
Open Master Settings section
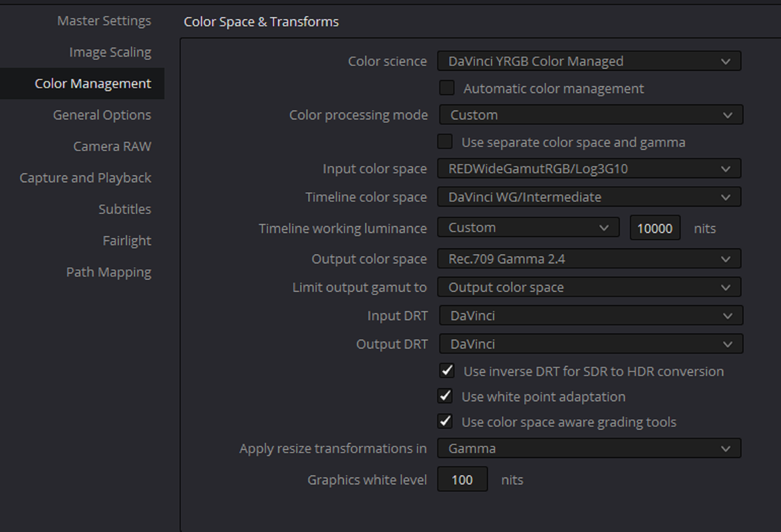104,21
